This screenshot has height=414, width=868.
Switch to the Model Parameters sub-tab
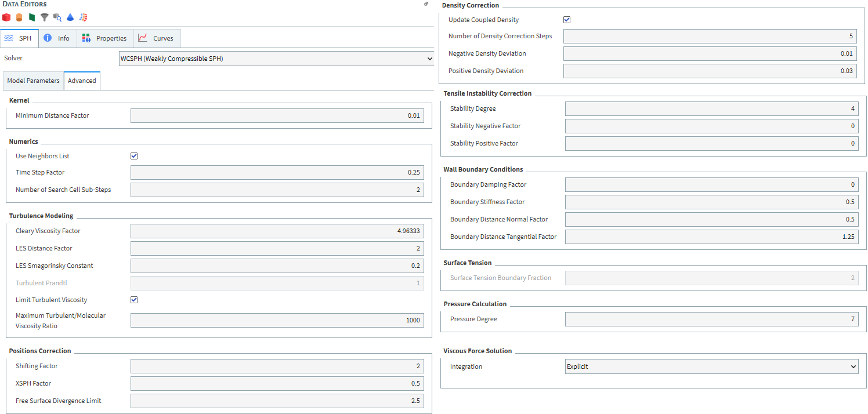tap(33, 81)
